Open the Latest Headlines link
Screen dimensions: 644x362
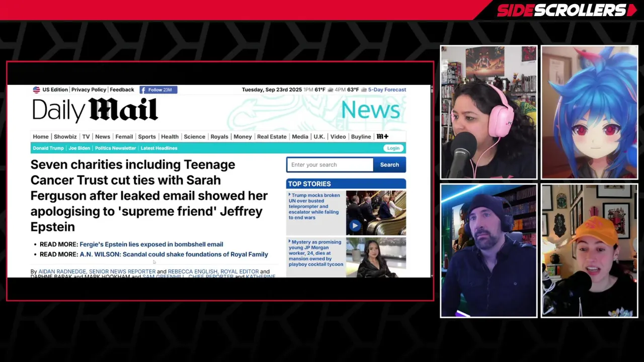(159, 148)
